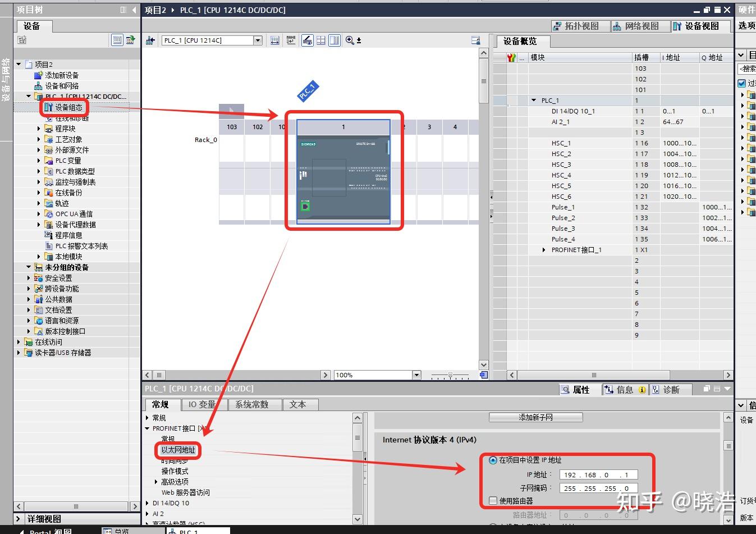The image size is (756, 534).
Task: Click the zoom magnifier icon
Action: pos(350,40)
